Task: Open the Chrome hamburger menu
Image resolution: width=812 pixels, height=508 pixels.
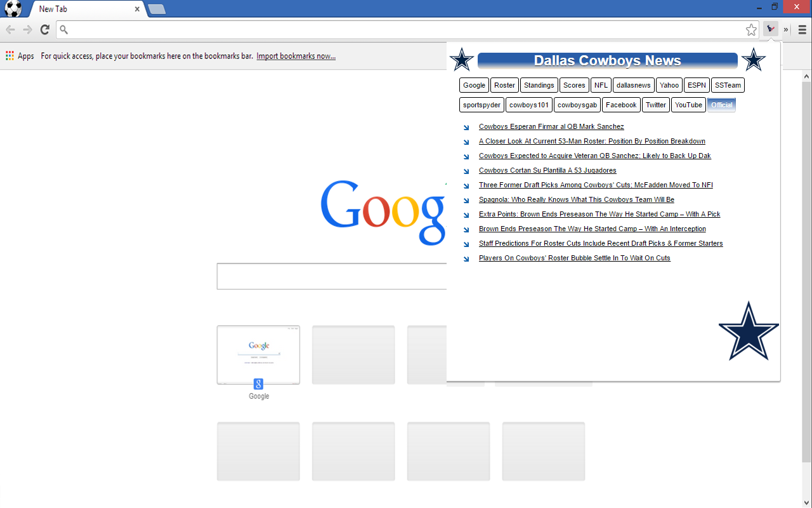Action: (802, 30)
